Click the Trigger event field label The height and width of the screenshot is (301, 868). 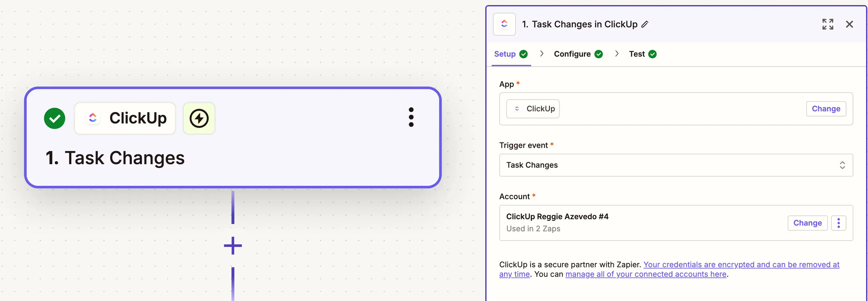(x=523, y=145)
